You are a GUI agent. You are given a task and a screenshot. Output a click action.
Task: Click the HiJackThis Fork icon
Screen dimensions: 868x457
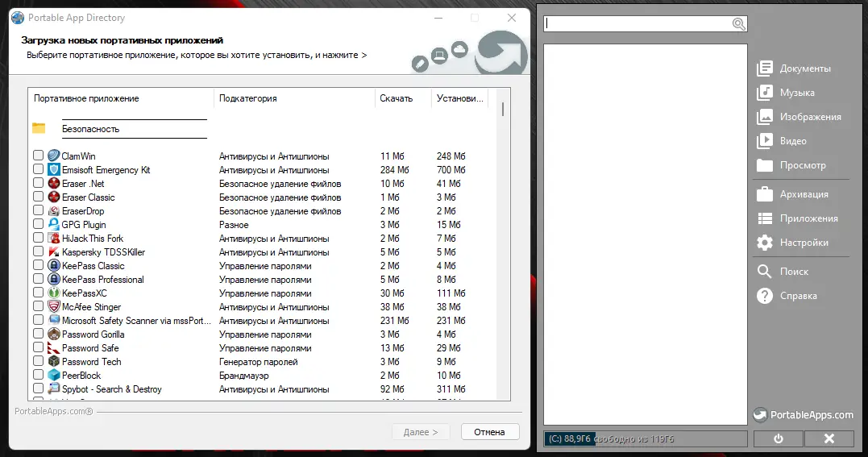pyautogui.click(x=54, y=239)
